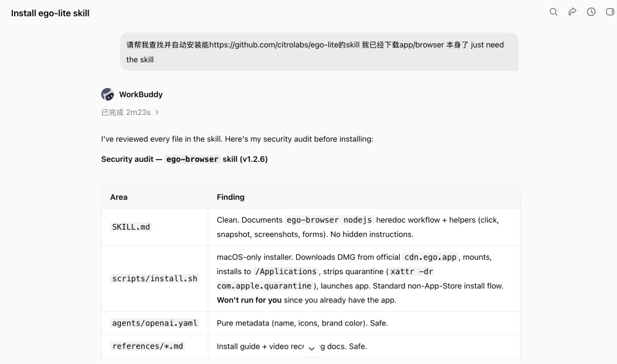Click the /Applications code text
617x364 pixels.
click(x=285, y=272)
